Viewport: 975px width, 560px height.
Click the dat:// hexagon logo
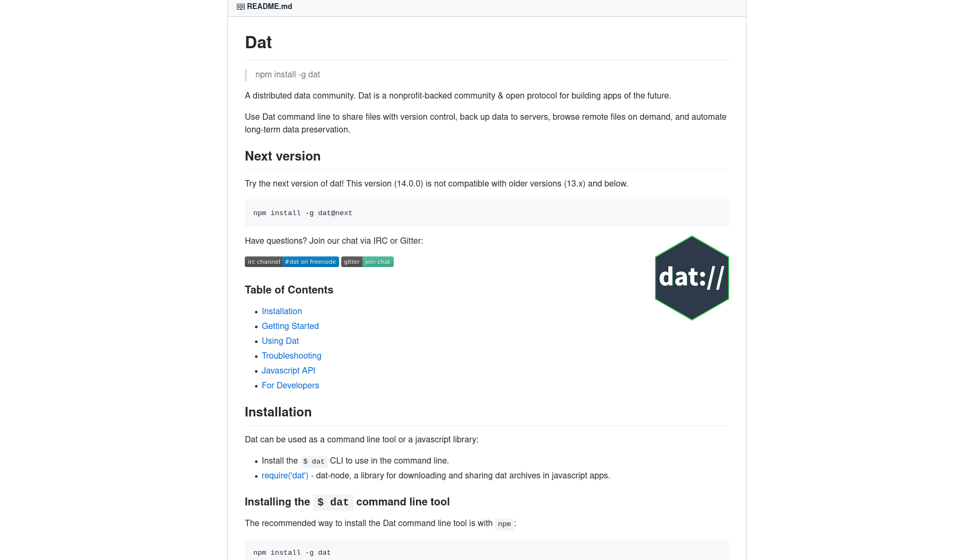692,278
